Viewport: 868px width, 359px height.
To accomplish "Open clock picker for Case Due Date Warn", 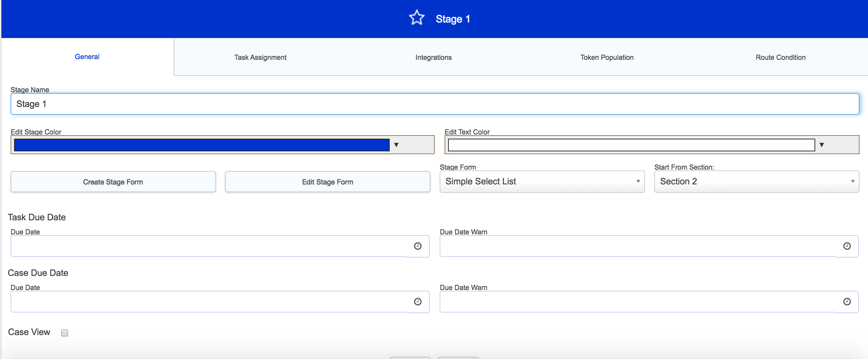I will point(847,302).
